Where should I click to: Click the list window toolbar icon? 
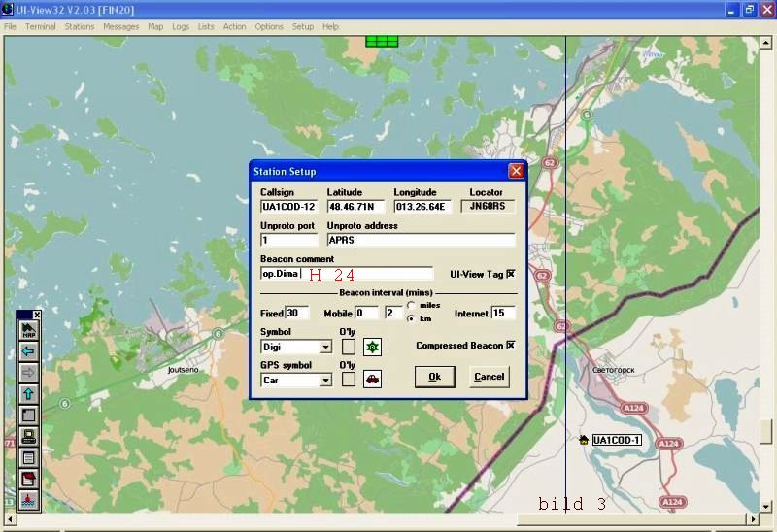28,458
